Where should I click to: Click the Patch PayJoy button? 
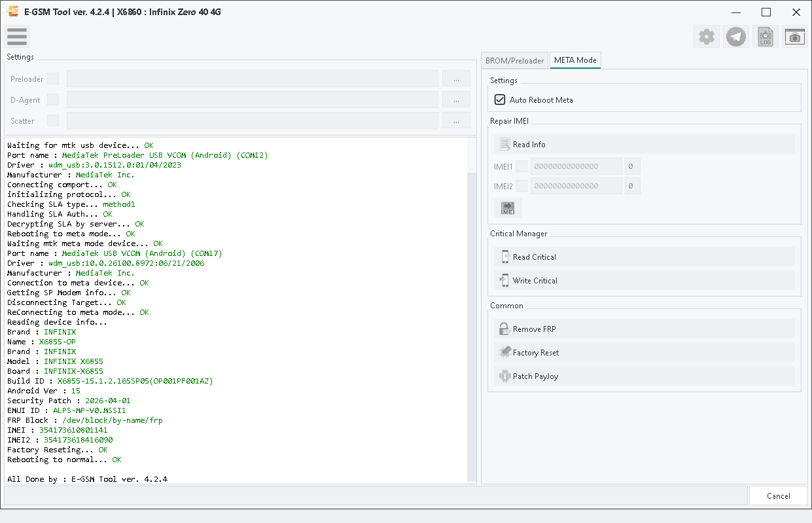(644, 376)
